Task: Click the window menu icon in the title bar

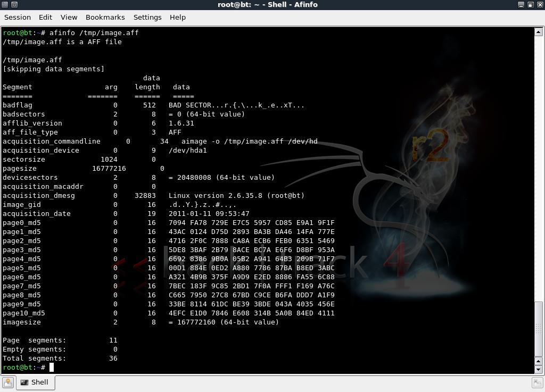Action: (x=5, y=4)
